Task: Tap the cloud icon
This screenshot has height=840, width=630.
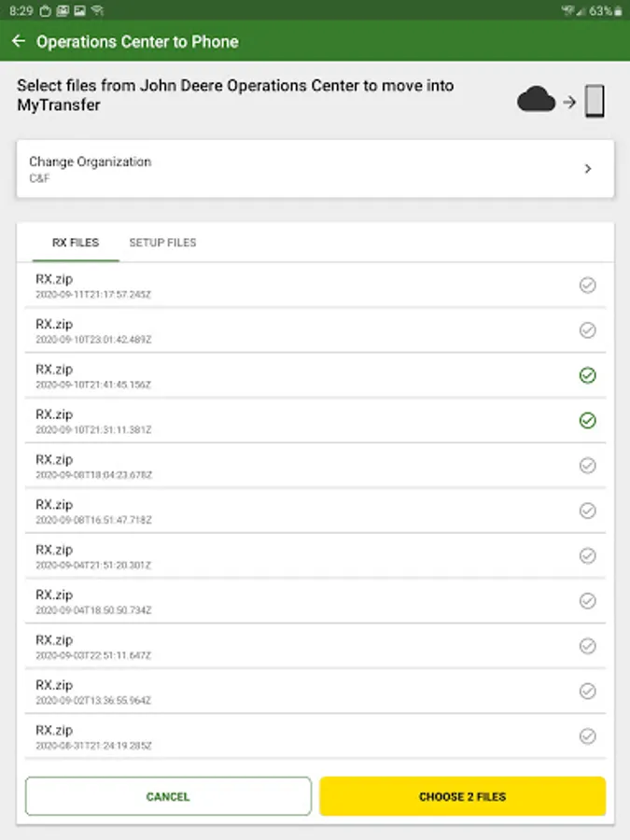Action: tap(536, 100)
